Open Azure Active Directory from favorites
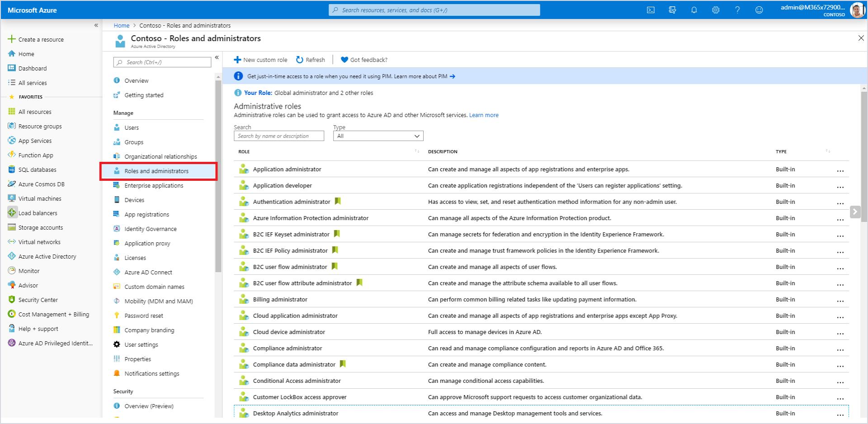 point(47,256)
